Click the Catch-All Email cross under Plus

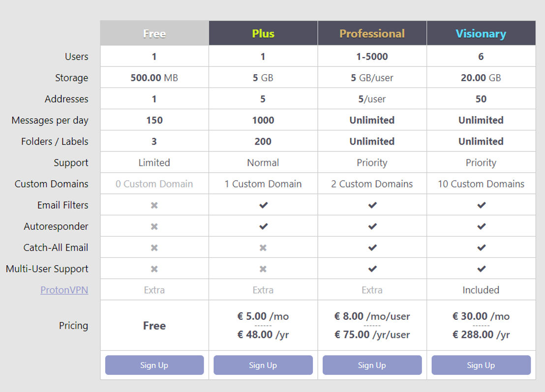click(x=263, y=248)
